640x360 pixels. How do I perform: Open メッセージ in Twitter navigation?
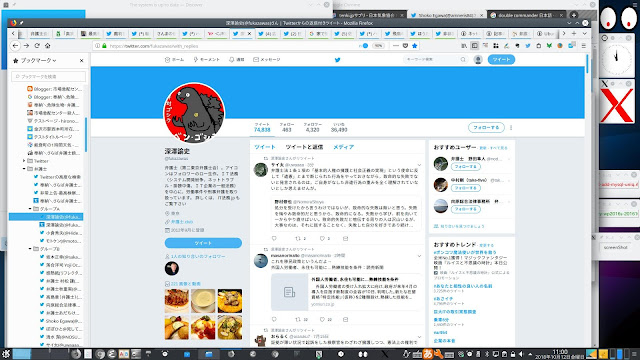tap(267, 60)
